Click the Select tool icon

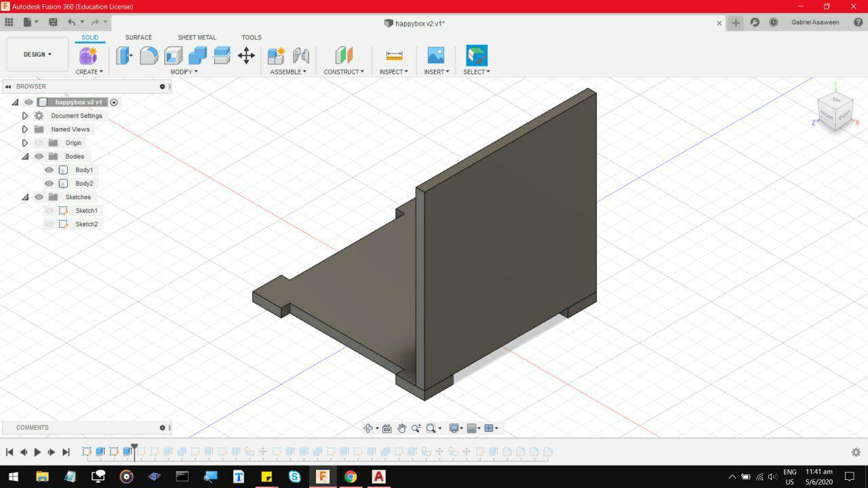477,56
